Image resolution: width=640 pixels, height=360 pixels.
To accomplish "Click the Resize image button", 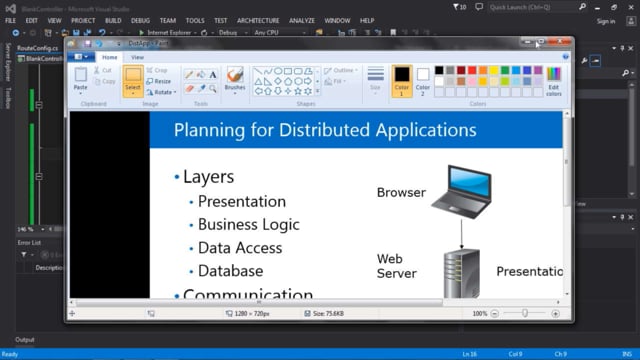I will 159,81.
